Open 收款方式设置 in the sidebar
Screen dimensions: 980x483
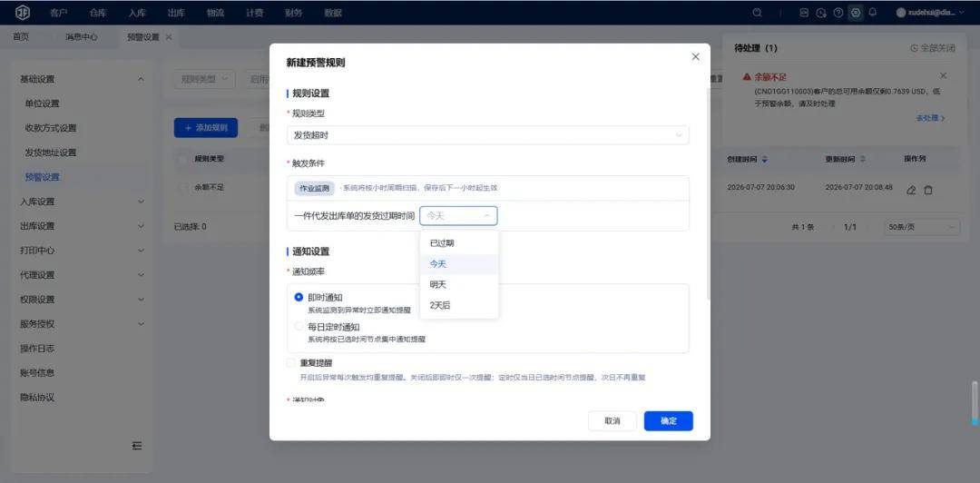pos(51,128)
